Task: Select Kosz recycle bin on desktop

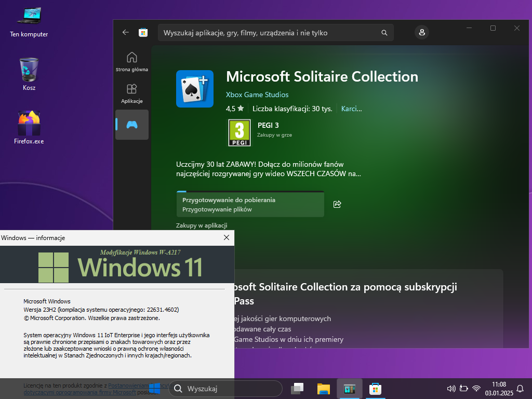Action: point(29,74)
